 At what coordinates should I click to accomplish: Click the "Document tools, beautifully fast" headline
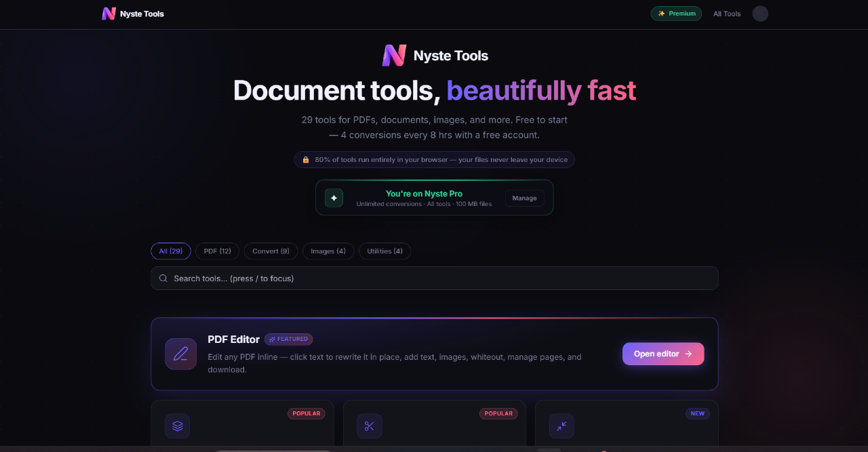pyautogui.click(x=434, y=90)
